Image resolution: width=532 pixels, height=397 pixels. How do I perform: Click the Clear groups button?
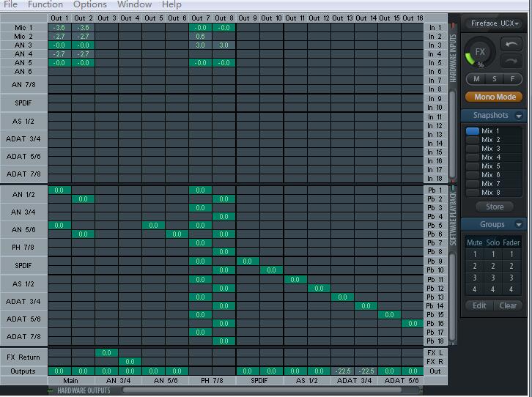[x=508, y=305]
